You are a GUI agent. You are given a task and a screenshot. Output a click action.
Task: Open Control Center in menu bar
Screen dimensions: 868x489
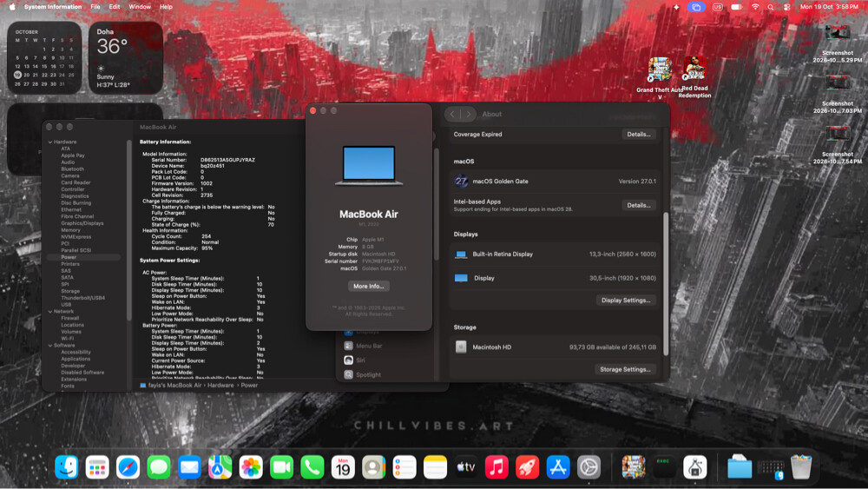point(786,7)
